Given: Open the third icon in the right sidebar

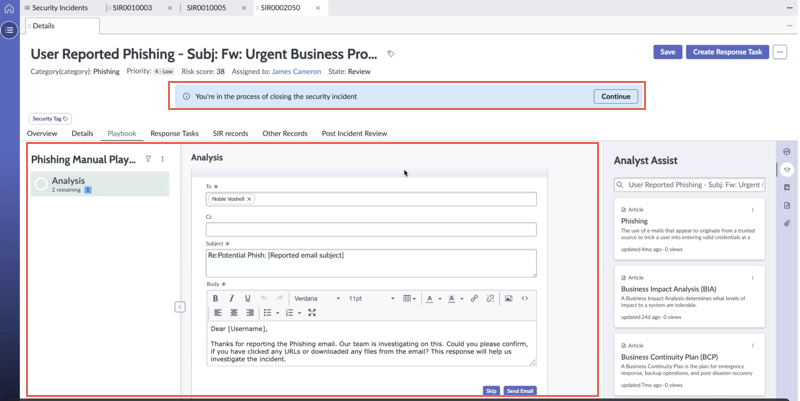Looking at the screenshot, I should tap(787, 188).
